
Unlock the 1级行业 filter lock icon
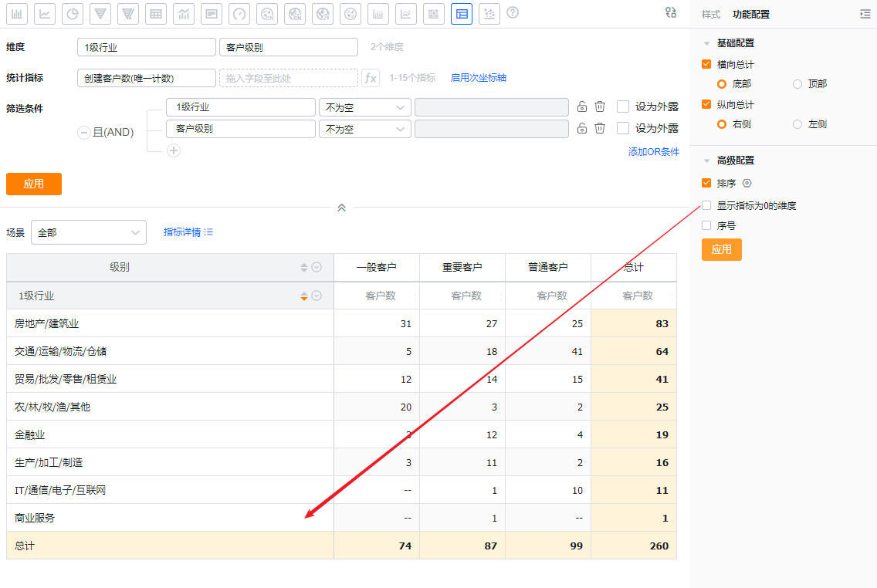coord(581,106)
